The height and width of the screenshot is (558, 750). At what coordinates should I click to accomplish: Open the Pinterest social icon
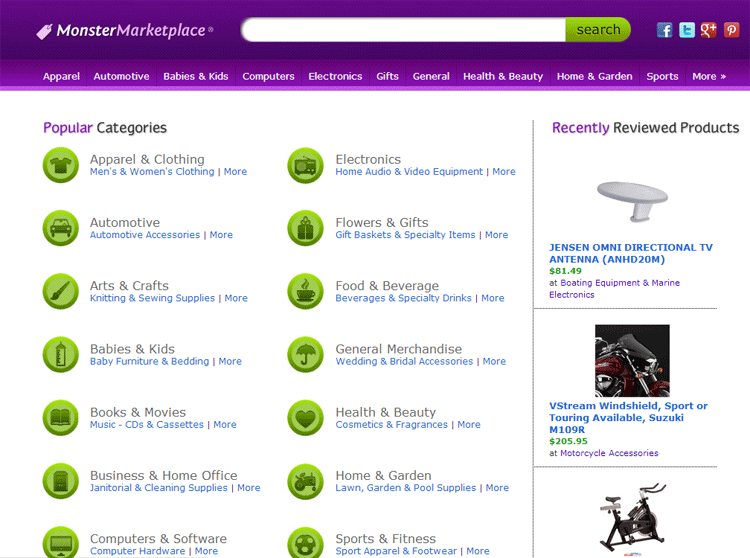click(x=731, y=30)
